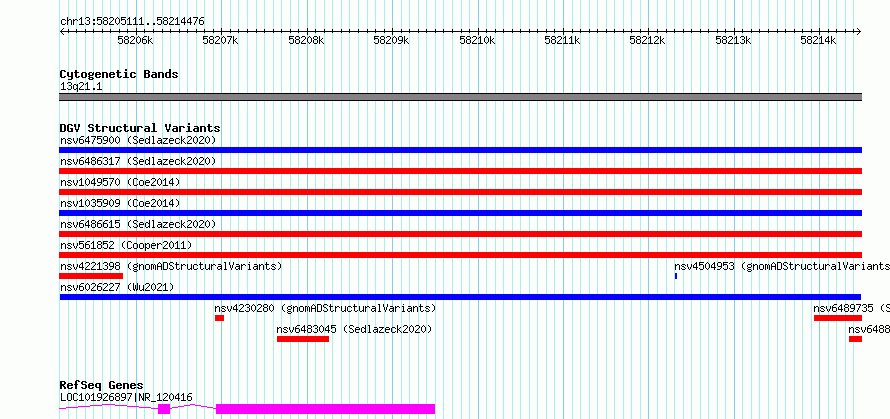This screenshot has height=419, width=890.
Task: Open the nsv561852 (Cooper2011) variant label
Action: click(126, 245)
